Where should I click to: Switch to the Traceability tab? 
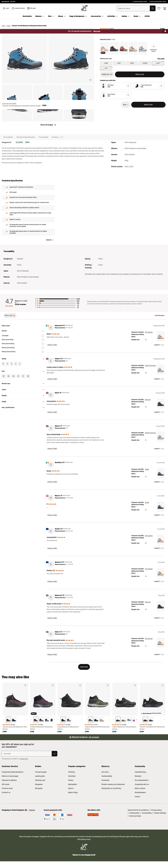(43, 137)
